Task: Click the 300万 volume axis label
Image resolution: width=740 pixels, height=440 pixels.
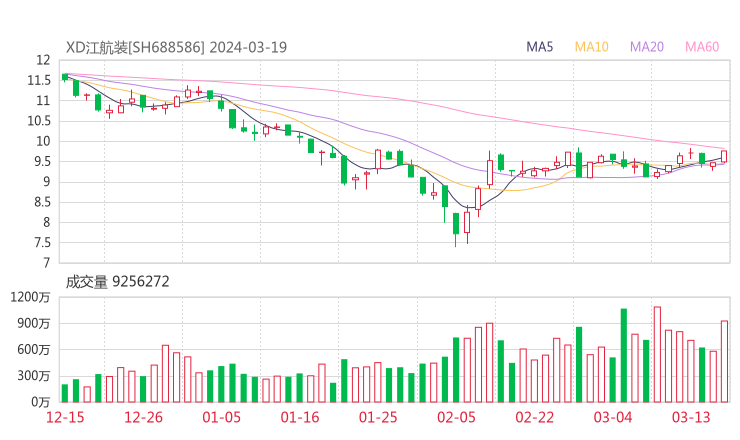Action: [34, 376]
